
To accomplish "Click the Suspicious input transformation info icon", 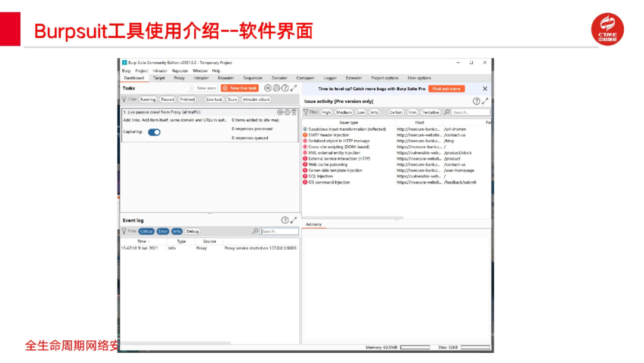I will coord(305,129).
